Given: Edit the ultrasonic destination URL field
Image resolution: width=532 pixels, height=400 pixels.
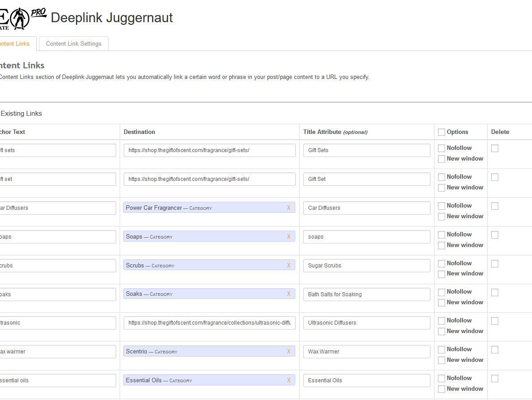Looking at the screenshot, I should tap(209, 323).
